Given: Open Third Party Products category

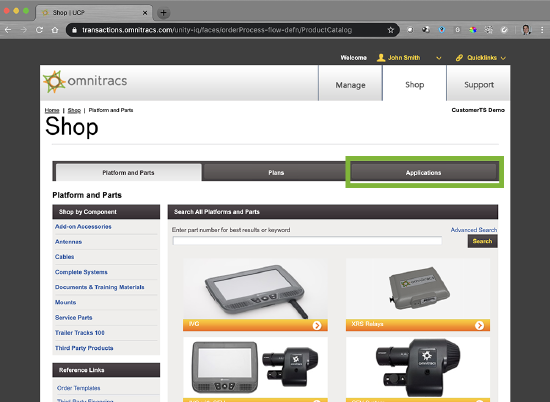Looking at the screenshot, I should point(84,348).
